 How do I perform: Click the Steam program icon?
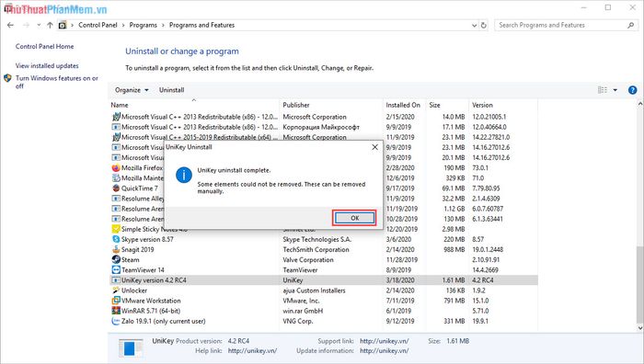click(x=116, y=259)
